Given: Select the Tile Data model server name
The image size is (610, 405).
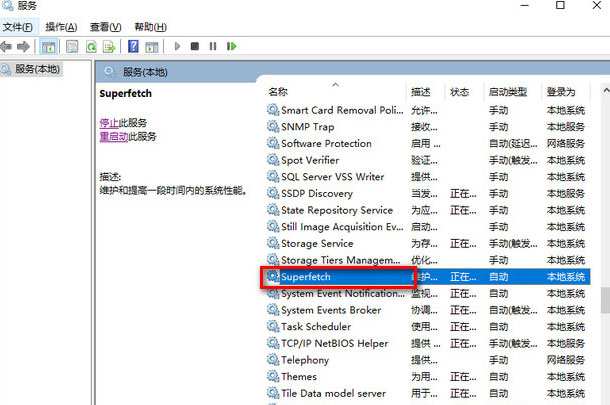Looking at the screenshot, I should coord(333,393).
